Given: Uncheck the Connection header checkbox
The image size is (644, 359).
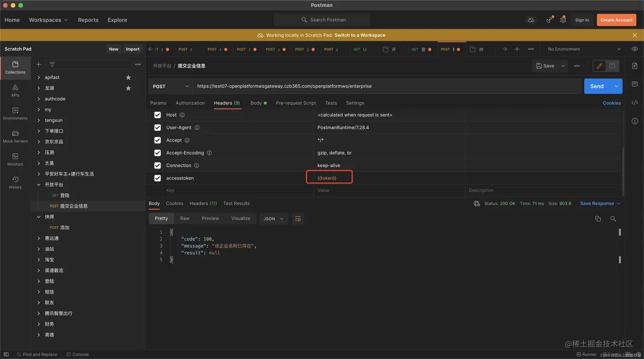Looking at the screenshot, I should 158,166.
